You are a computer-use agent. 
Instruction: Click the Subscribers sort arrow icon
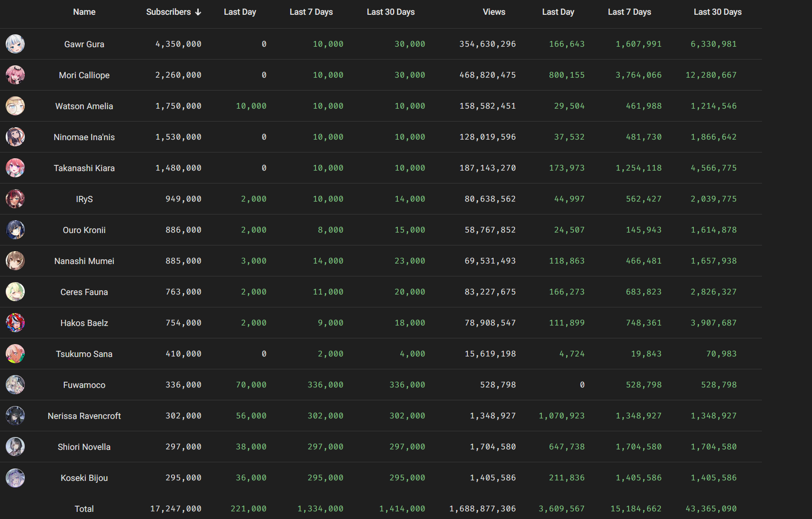[198, 12]
